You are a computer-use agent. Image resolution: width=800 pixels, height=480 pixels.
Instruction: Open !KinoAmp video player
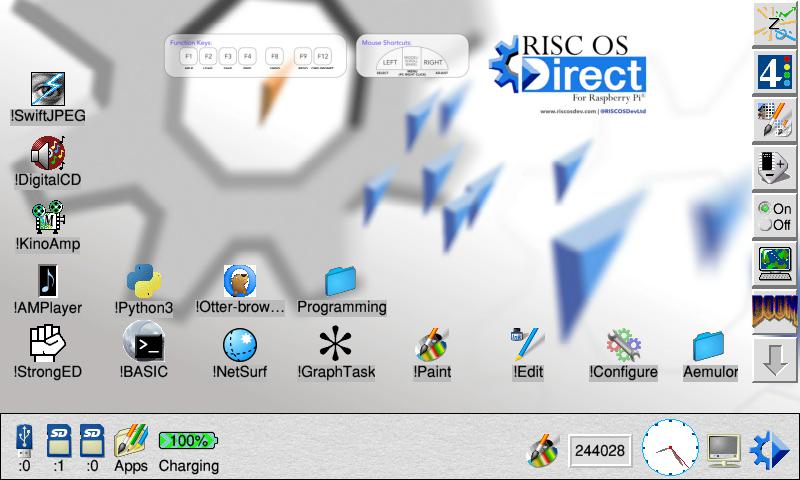coord(47,220)
